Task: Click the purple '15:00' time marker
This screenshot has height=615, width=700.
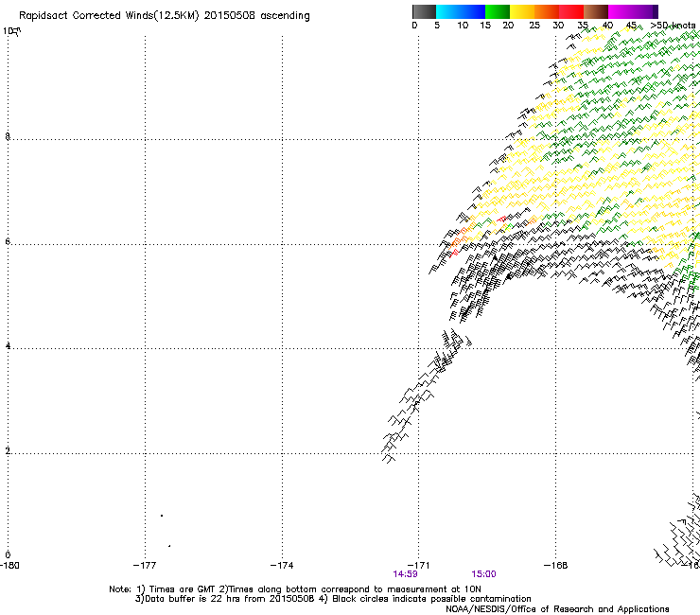Action: [483, 574]
